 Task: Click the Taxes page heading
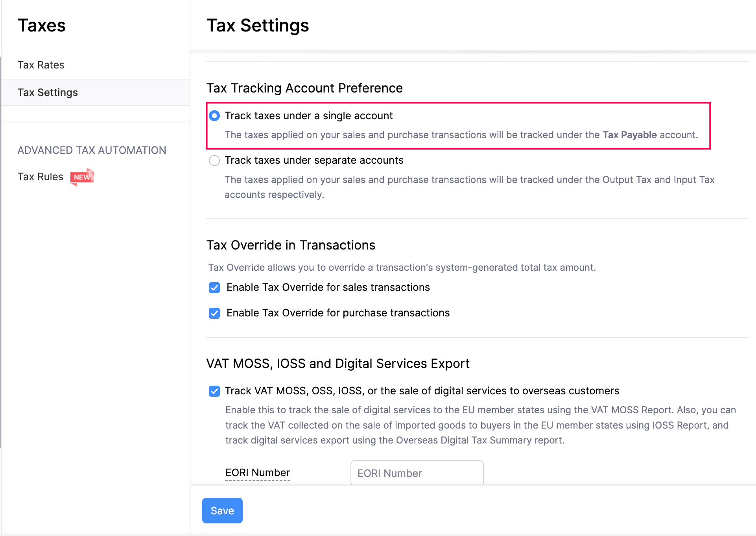(x=42, y=25)
